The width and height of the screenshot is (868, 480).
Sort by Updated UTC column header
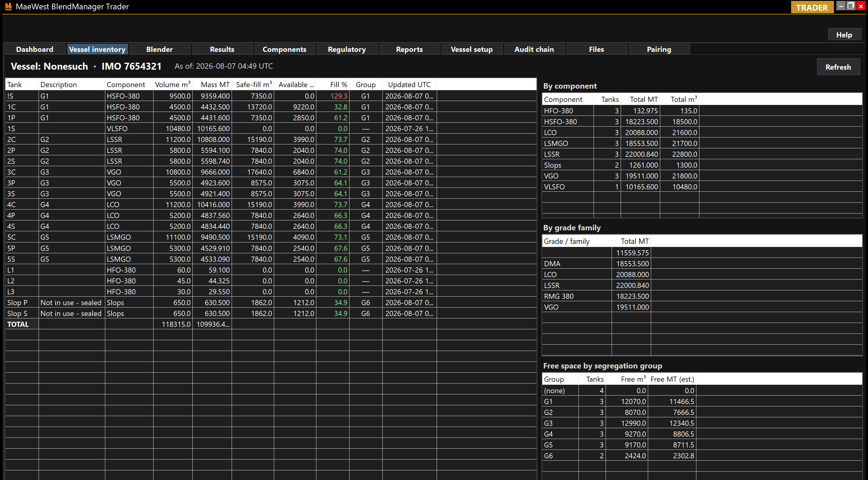point(409,84)
